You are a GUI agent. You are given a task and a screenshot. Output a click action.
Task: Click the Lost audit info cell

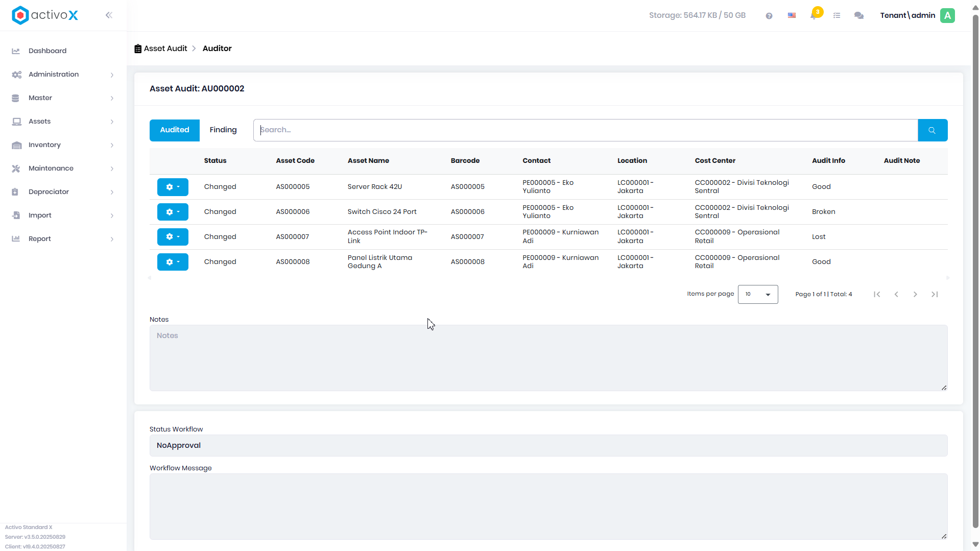pos(819,237)
